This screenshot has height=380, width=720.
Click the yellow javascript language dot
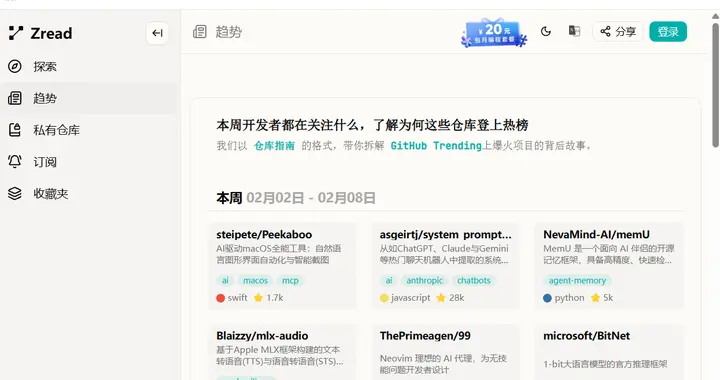(384, 298)
